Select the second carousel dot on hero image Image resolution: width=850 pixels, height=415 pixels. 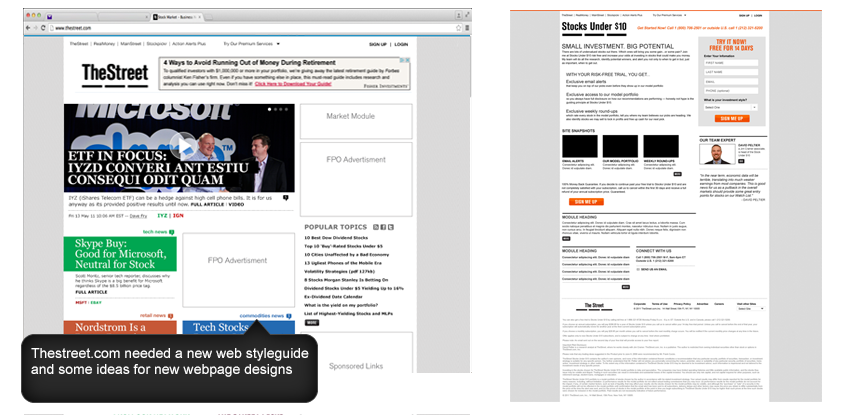tap(275, 109)
